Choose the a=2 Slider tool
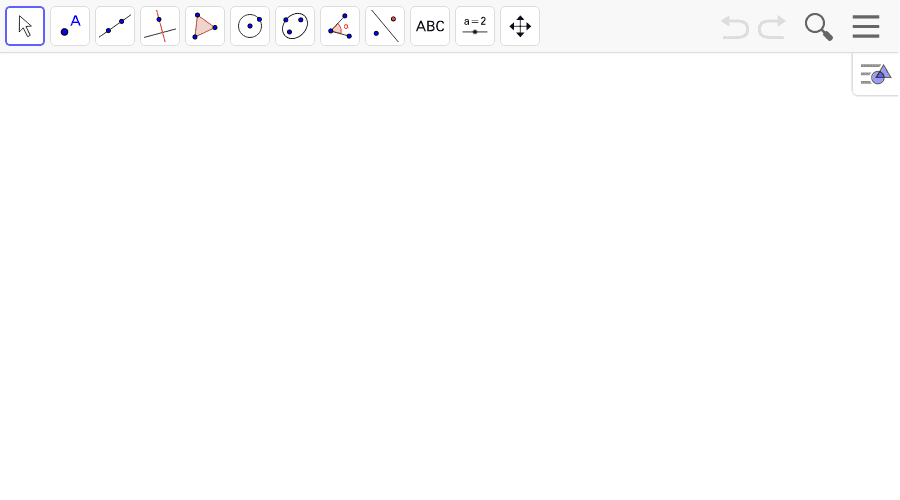900x500 pixels. [475, 26]
